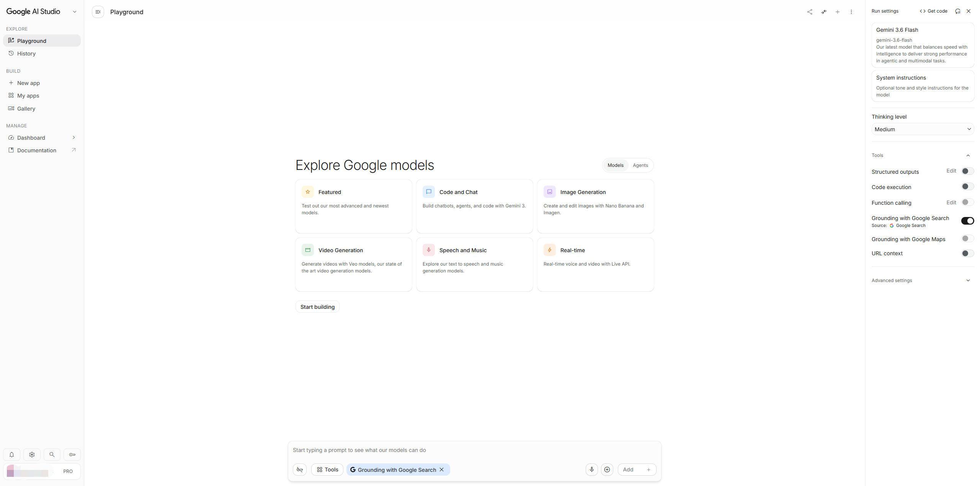Click the prompt text input field
This screenshot has height=486, width=980.
point(474,450)
